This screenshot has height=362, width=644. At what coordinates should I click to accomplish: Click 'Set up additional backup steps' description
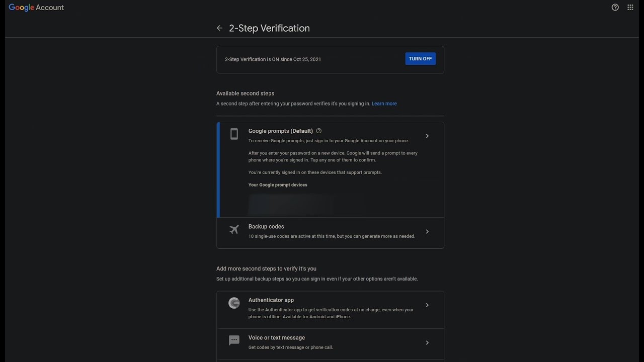317,279
